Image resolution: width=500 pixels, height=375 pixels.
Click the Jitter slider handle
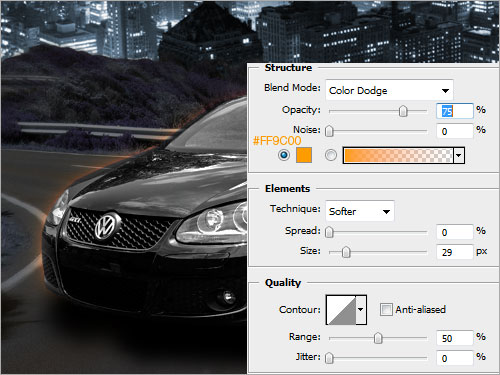[x=329, y=358]
